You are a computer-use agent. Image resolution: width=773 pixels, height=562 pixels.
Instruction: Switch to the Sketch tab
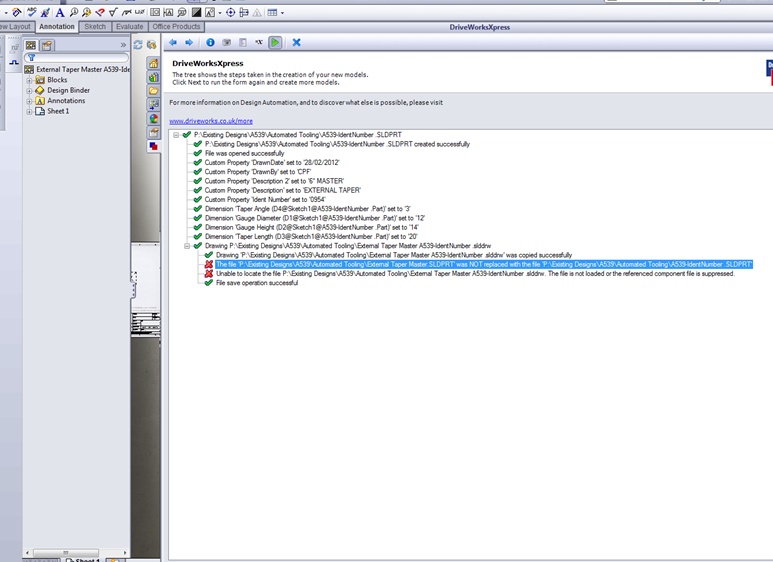[95, 27]
